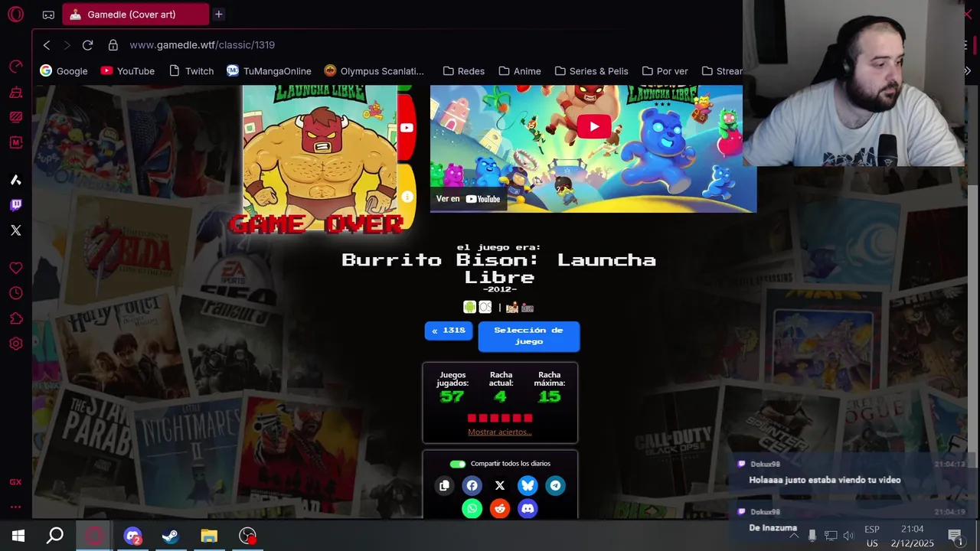
Task: Click Juegos jugados value 57
Action: [x=452, y=396]
